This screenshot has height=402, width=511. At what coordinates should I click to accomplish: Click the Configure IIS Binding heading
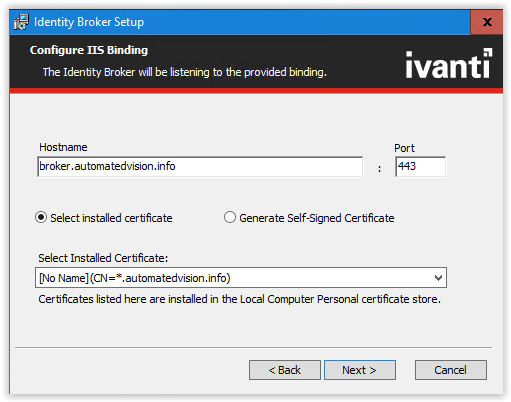[89, 50]
